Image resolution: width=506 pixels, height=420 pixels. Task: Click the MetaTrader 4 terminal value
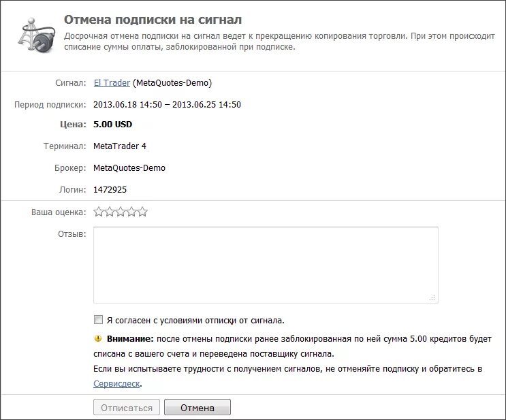pos(120,146)
